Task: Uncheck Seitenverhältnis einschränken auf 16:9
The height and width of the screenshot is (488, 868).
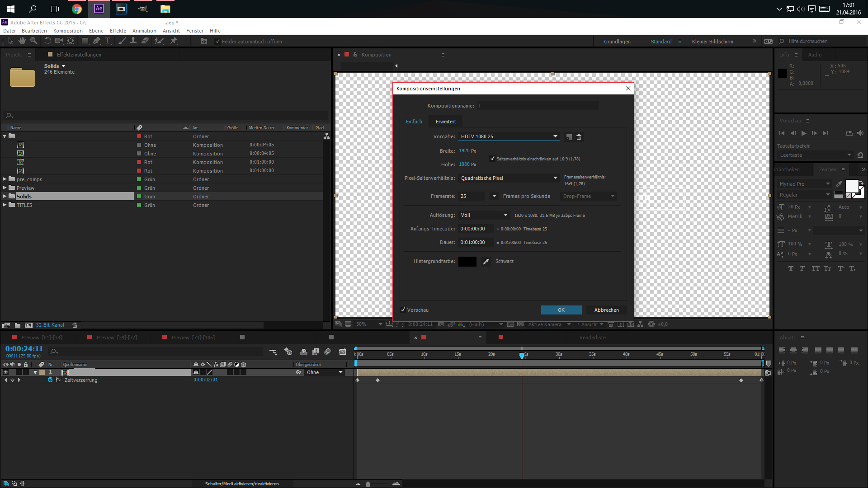Action: pos(492,159)
